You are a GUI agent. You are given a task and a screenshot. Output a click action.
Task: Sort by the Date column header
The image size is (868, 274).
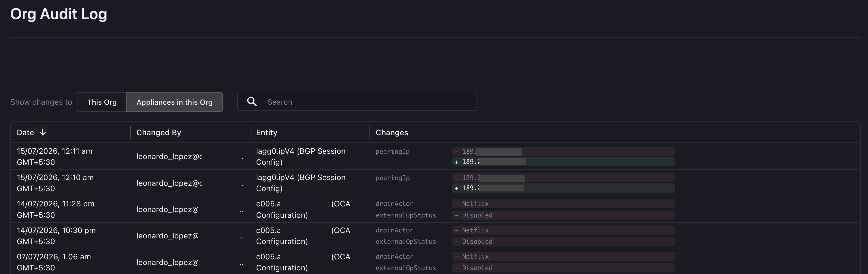25,133
